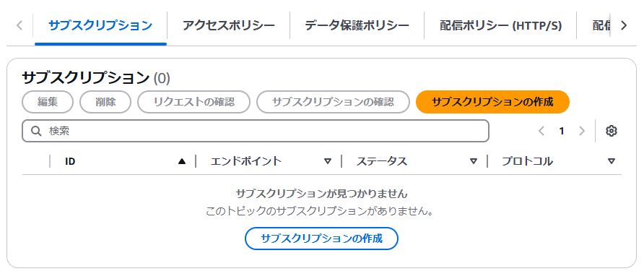Click the 編集 button

click(48, 102)
